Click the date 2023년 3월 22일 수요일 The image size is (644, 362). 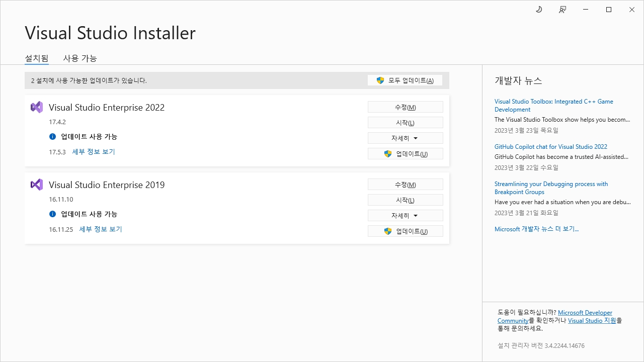click(526, 168)
